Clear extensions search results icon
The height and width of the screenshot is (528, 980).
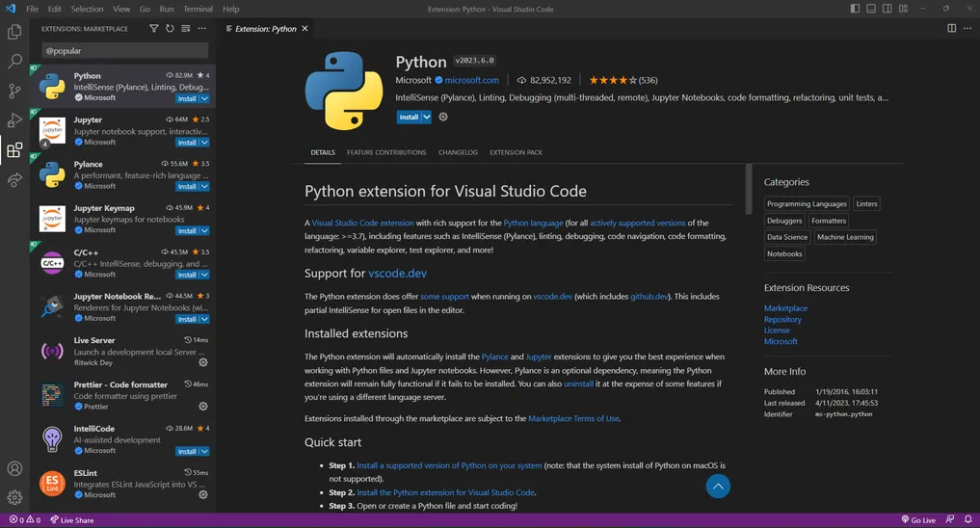186,29
